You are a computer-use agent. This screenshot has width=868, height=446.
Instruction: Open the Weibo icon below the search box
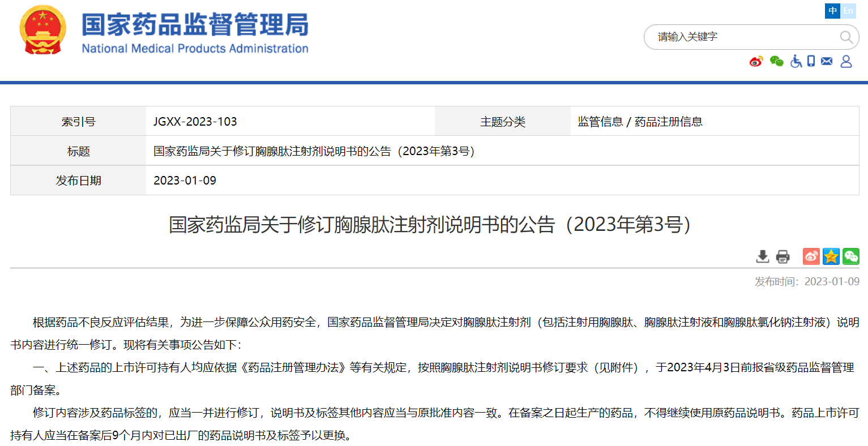click(x=756, y=61)
